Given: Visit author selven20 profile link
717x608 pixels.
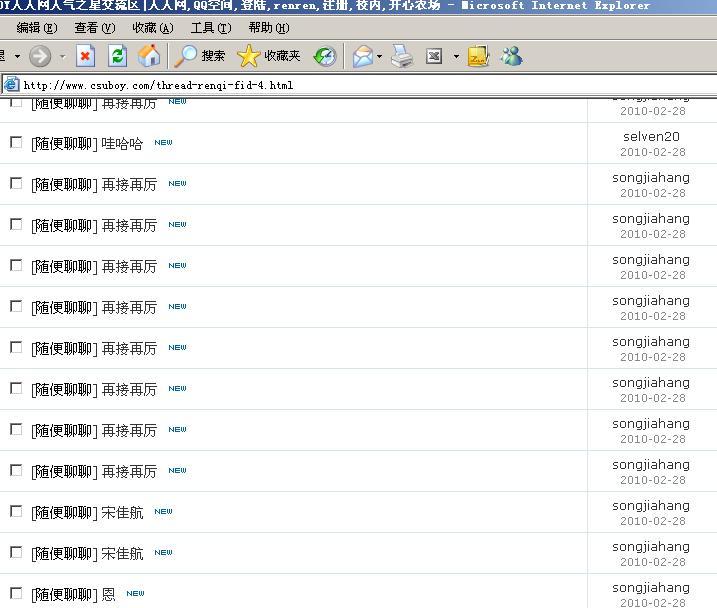Looking at the screenshot, I should click(x=651, y=137).
